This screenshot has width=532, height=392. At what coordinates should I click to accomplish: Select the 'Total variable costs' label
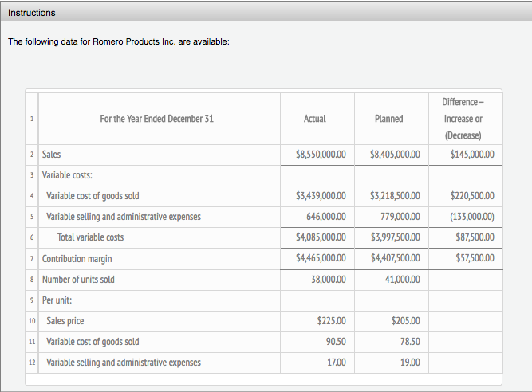point(90,237)
